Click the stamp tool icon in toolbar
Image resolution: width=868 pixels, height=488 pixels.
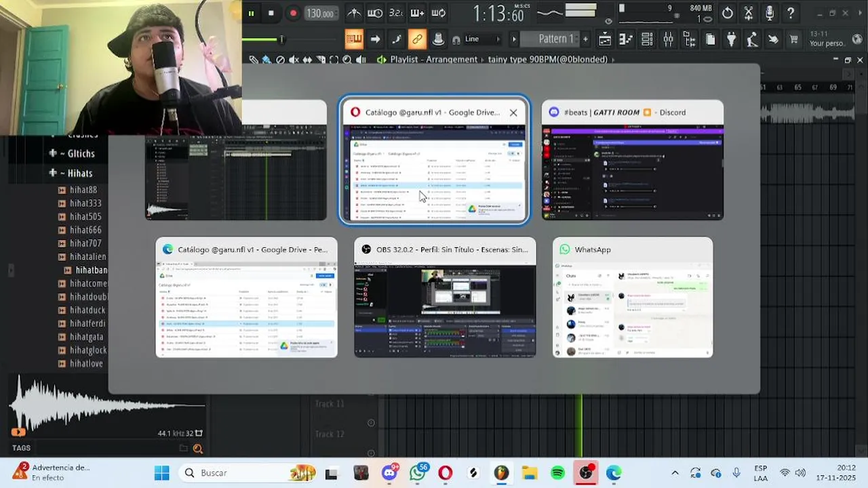pos(439,39)
